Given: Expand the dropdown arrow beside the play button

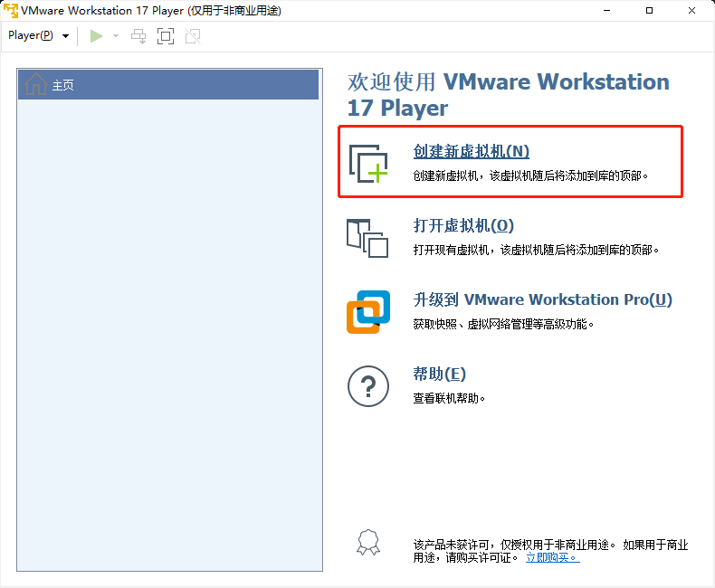Looking at the screenshot, I should tap(115, 36).
